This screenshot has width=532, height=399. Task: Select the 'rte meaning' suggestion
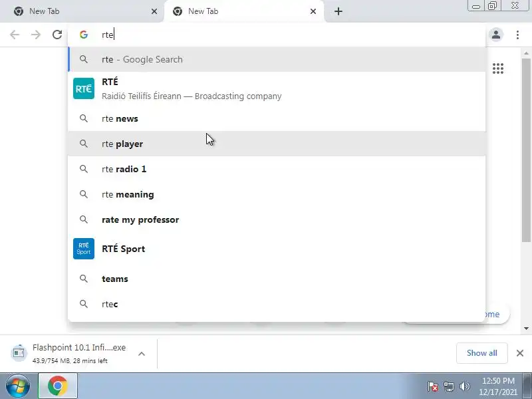click(277, 194)
